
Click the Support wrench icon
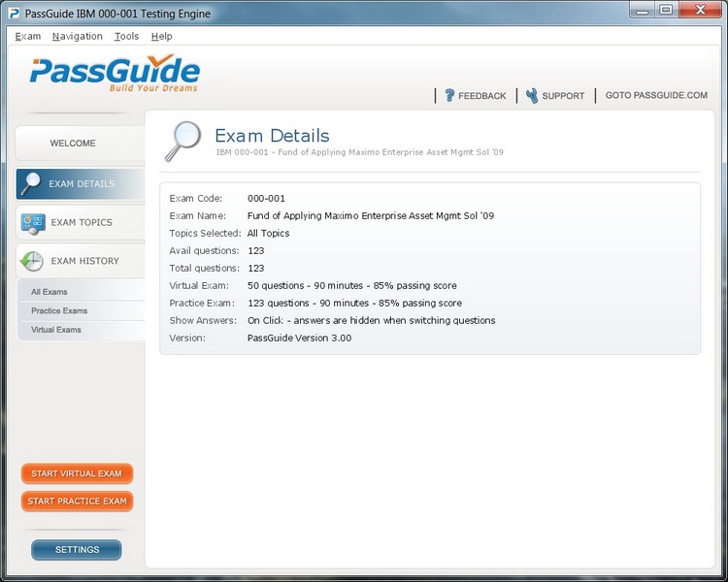(x=532, y=95)
